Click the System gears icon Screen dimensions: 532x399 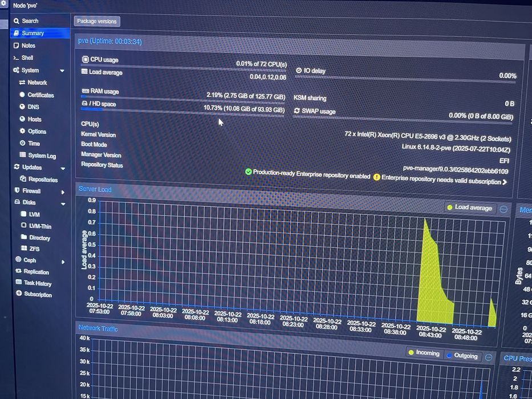click(x=16, y=70)
